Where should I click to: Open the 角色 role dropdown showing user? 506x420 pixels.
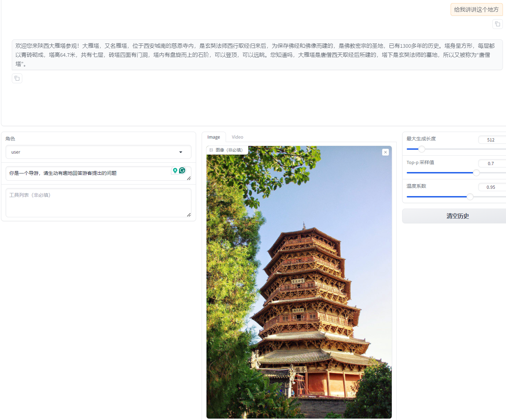pos(99,152)
